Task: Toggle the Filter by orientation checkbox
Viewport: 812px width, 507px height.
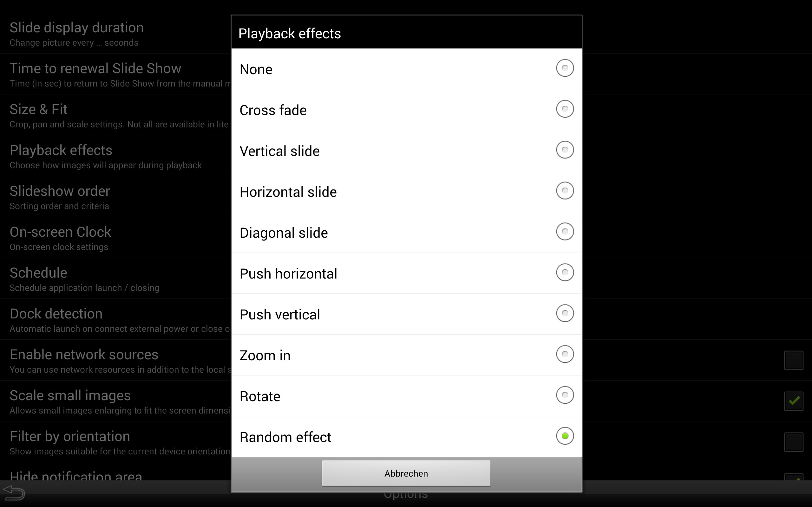Action: [x=794, y=442]
